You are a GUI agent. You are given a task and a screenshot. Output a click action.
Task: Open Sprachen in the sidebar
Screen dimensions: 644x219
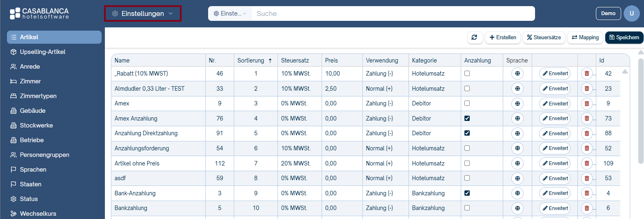(x=54, y=170)
